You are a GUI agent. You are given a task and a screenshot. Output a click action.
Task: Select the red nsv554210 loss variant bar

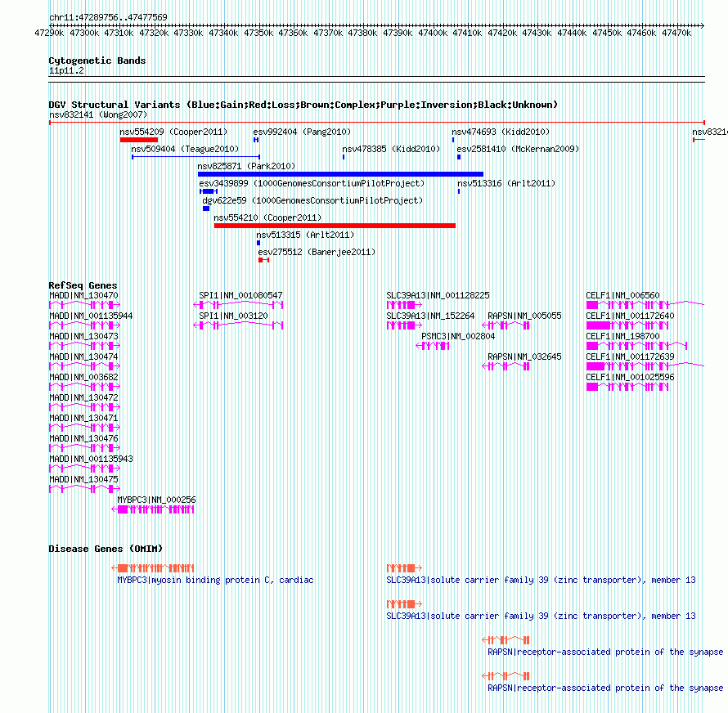click(x=335, y=226)
